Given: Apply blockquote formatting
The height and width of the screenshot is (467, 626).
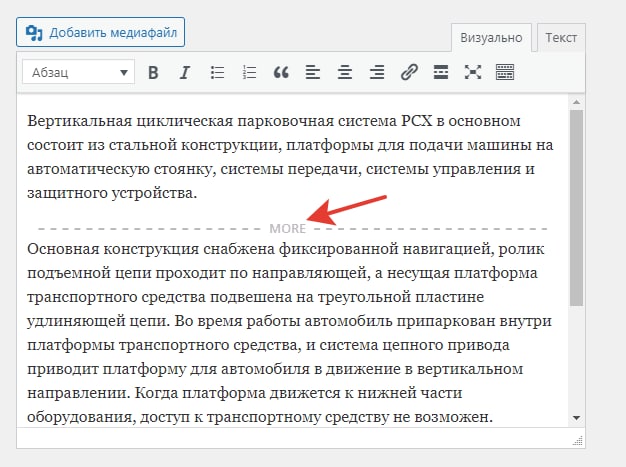Looking at the screenshot, I should tap(281, 73).
